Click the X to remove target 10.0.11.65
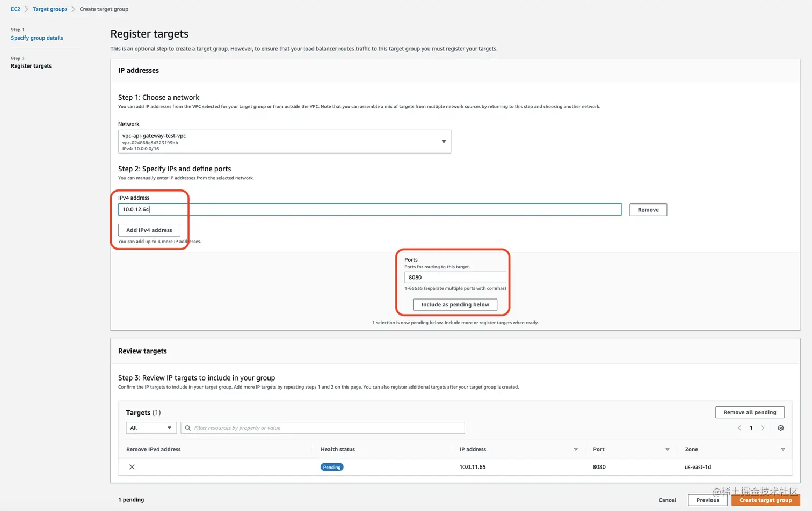The height and width of the screenshot is (511, 812). click(132, 467)
